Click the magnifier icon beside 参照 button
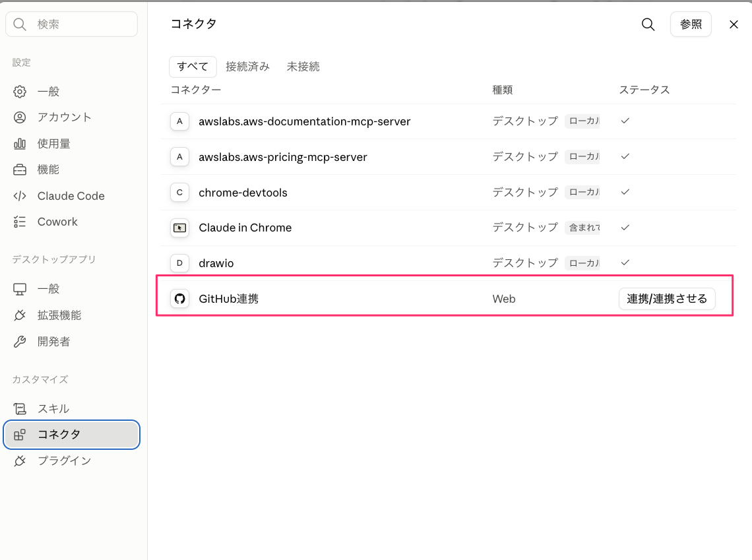This screenshot has height=560, width=752. pos(648,24)
